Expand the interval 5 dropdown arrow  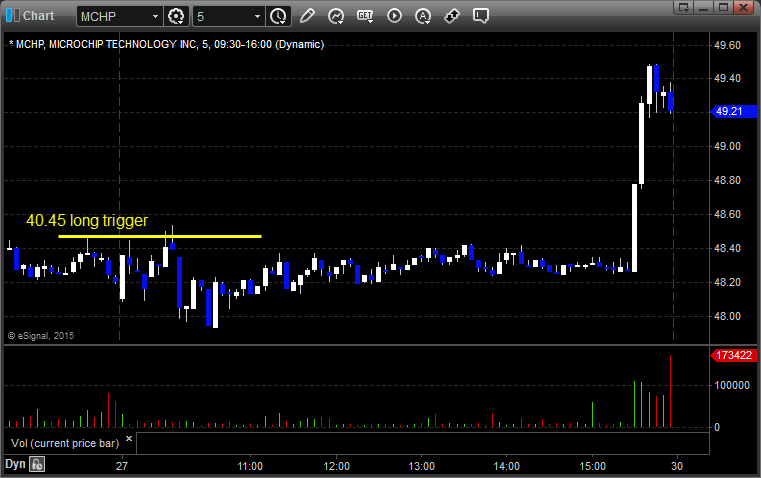coord(257,16)
